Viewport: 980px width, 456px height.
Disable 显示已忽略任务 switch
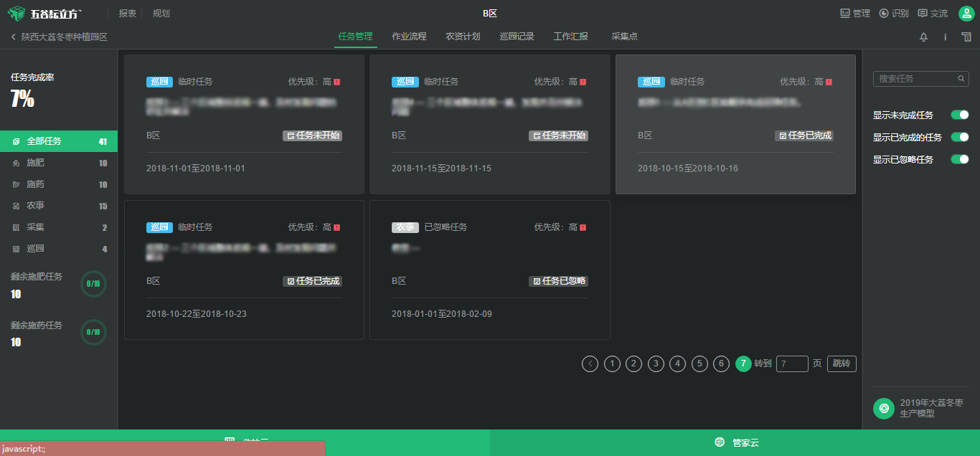(x=959, y=159)
